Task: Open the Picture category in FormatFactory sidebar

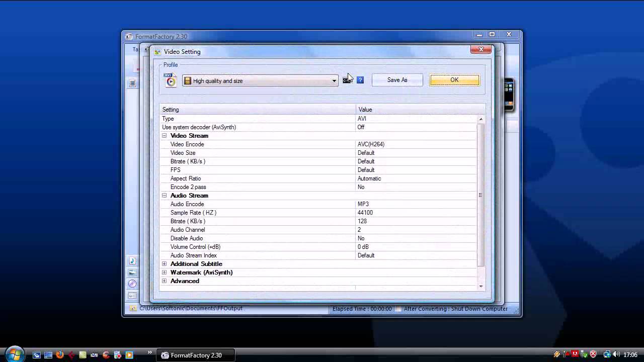Action: click(132, 272)
